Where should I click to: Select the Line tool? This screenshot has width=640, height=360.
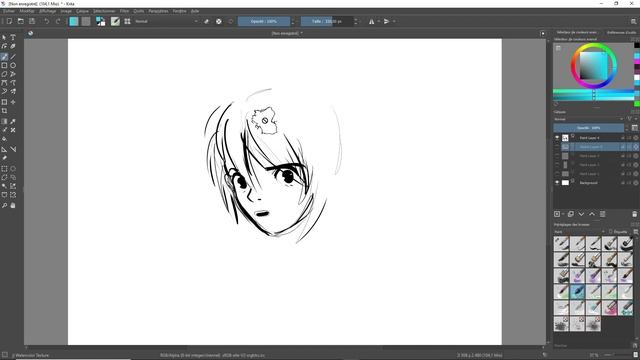click(13, 57)
